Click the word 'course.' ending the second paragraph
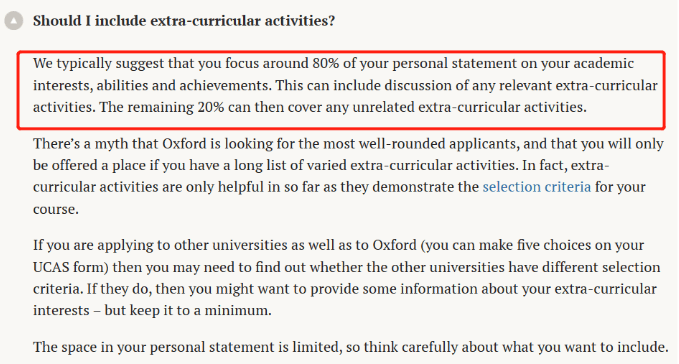Viewport: 679px width, 364px height. (56, 209)
